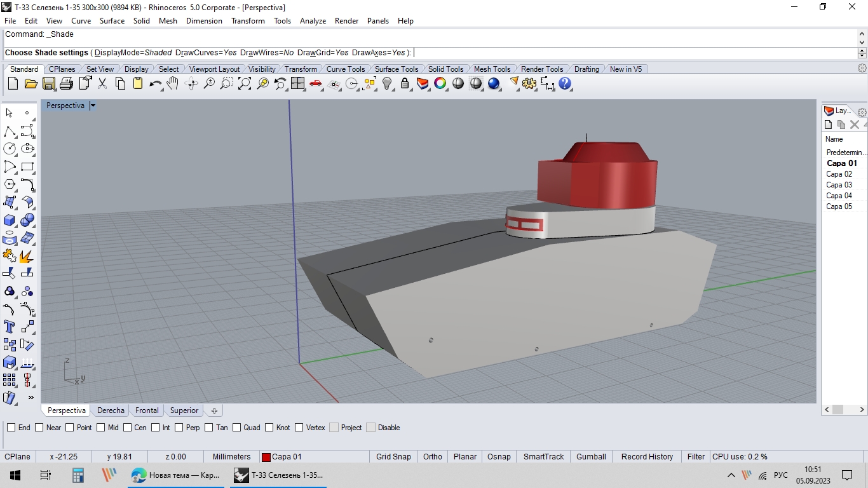Select the Box solid tool
The width and height of the screenshot is (868, 488).
(x=10, y=220)
